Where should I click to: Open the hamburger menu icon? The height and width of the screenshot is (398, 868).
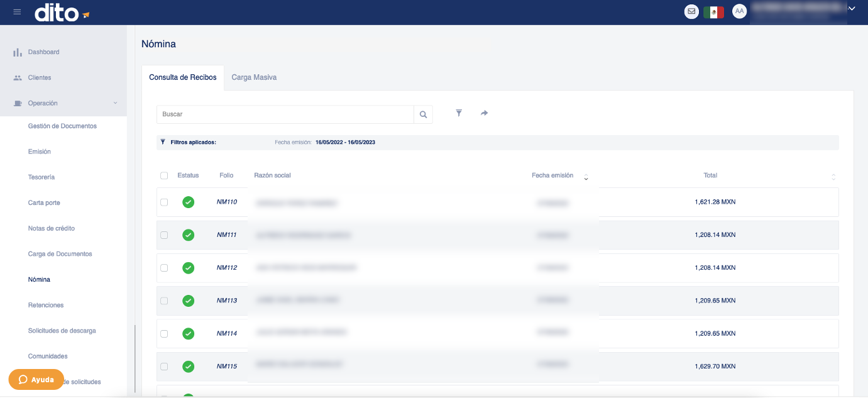17,12
